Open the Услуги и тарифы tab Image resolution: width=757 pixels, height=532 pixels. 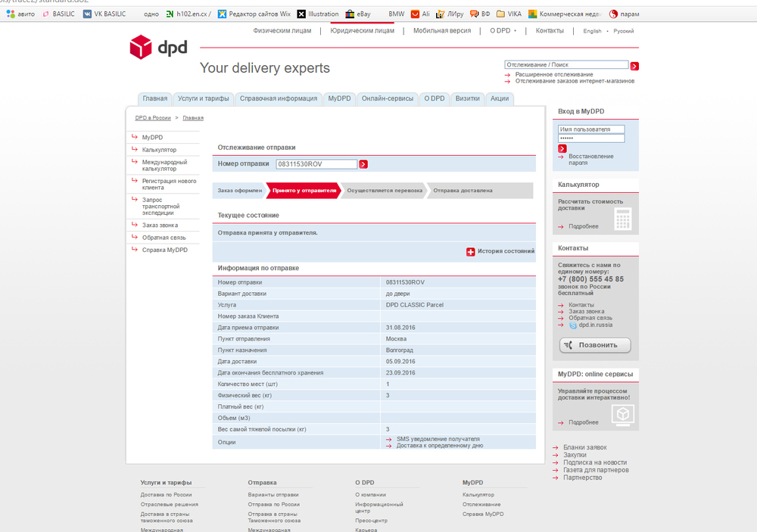(x=202, y=98)
